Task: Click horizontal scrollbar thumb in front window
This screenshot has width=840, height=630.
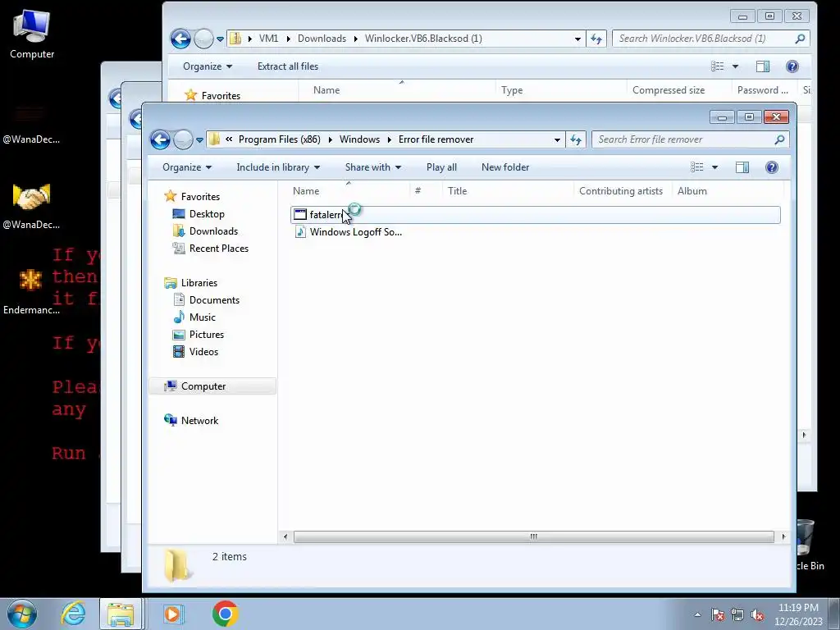Action: pos(533,536)
